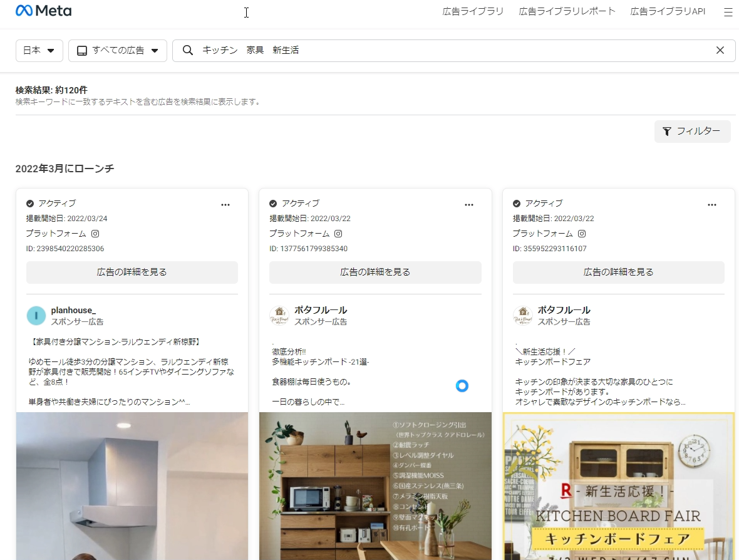Expand the すべての広告 category dropdown

point(118,50)
